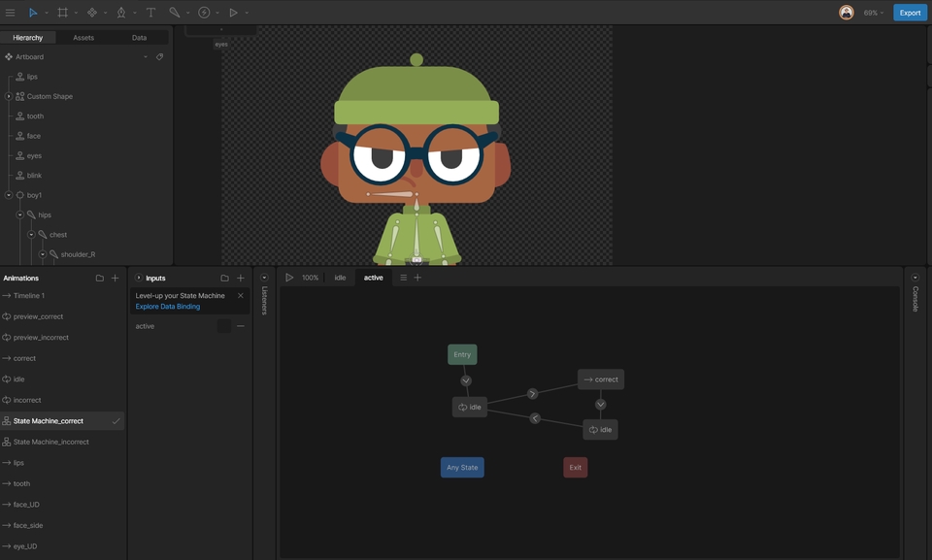Open the user avatar menu
Image resolution: width=932 pixels, height=560 pixels.
click(847, 13)
